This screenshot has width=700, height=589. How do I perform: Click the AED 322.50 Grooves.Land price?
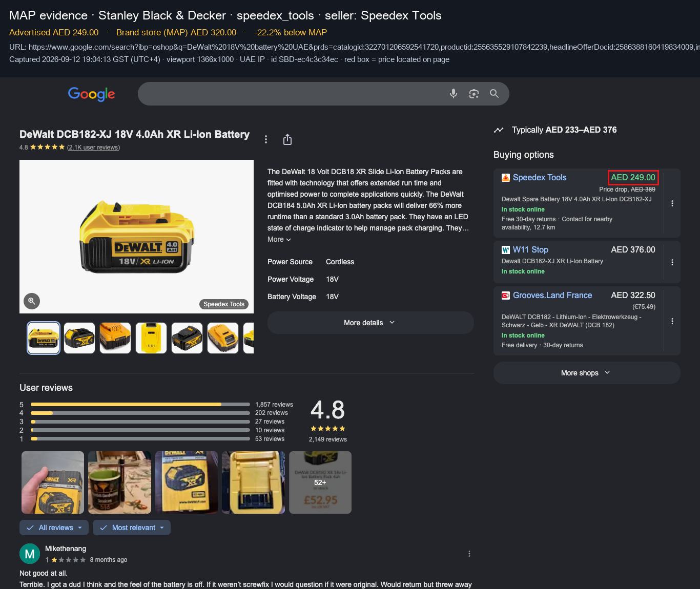click(633, 296)
